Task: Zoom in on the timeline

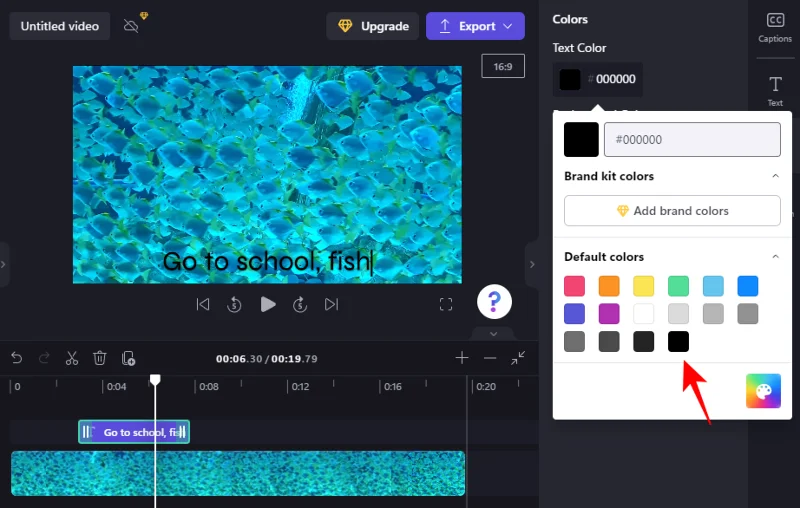Action: (x=462, y=358)
